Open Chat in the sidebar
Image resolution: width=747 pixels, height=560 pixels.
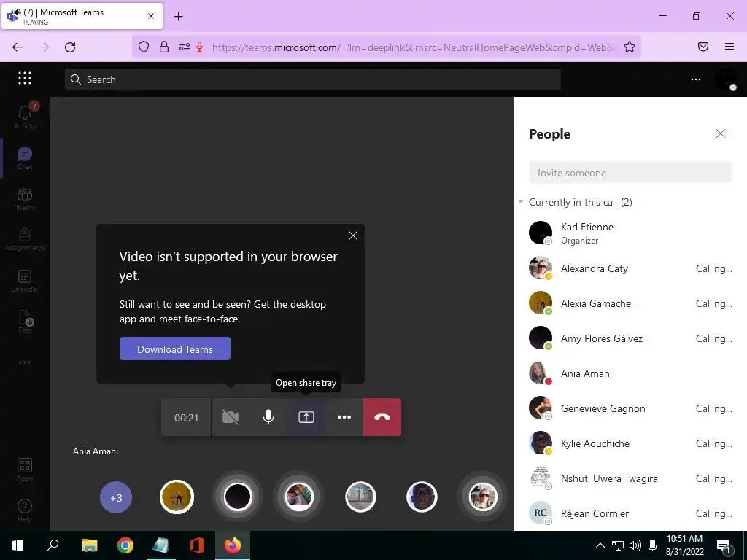pos(25,158)
